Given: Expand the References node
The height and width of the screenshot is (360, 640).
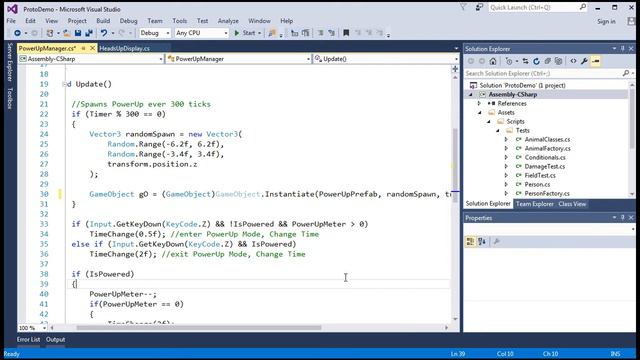Looking at the screenshot, I should tap(480, 104).
